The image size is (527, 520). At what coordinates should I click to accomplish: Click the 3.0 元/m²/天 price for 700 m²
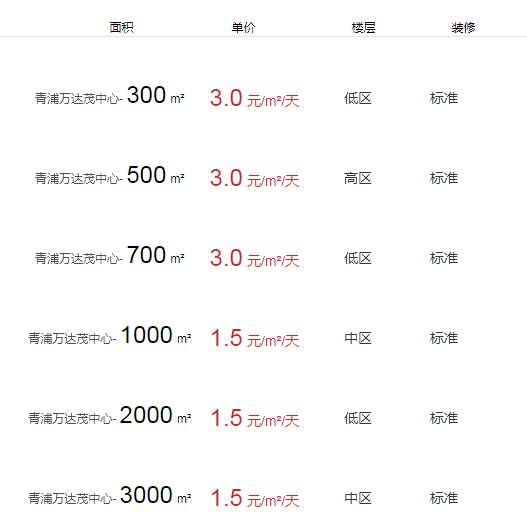pos(254,258)
